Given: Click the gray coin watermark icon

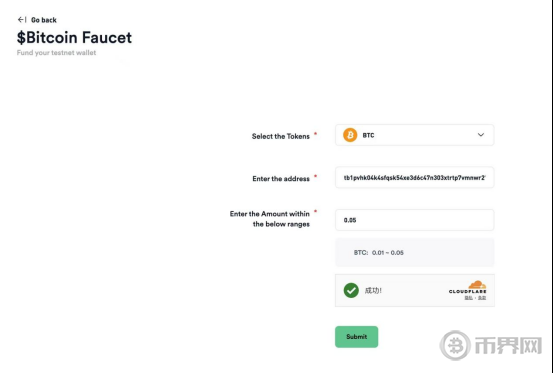Looking at the screenshot, I should (455, 346).
